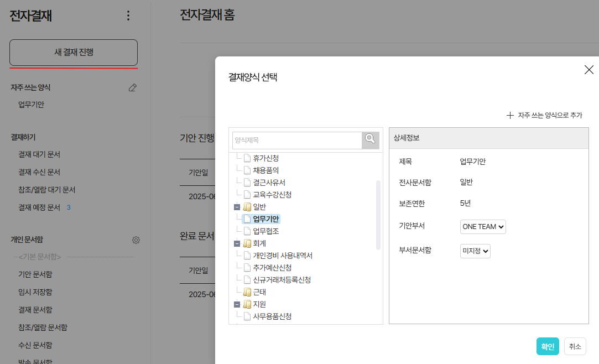599x364 pixels.
Task: Click the plus icon for 자주 쓰는 양식으로 추가
Action: (x=510, y=116)
